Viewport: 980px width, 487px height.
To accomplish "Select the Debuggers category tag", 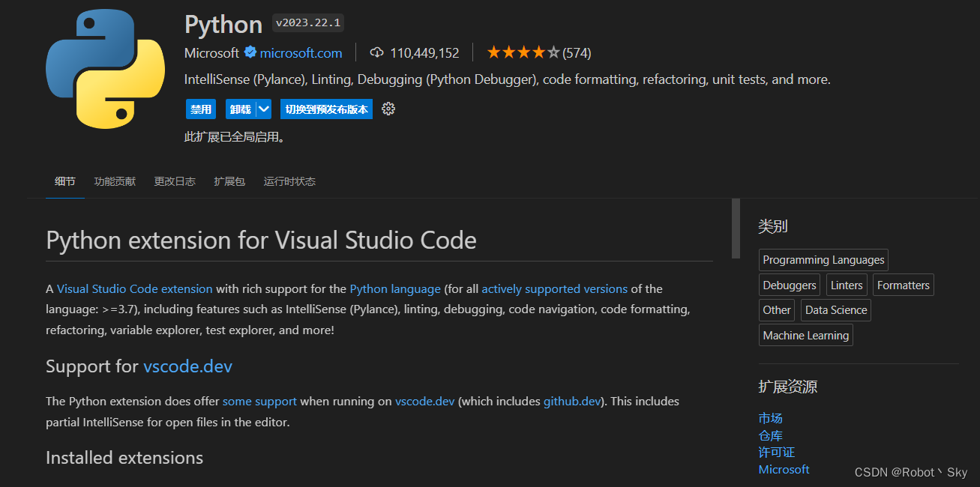I will click(790, 285).
